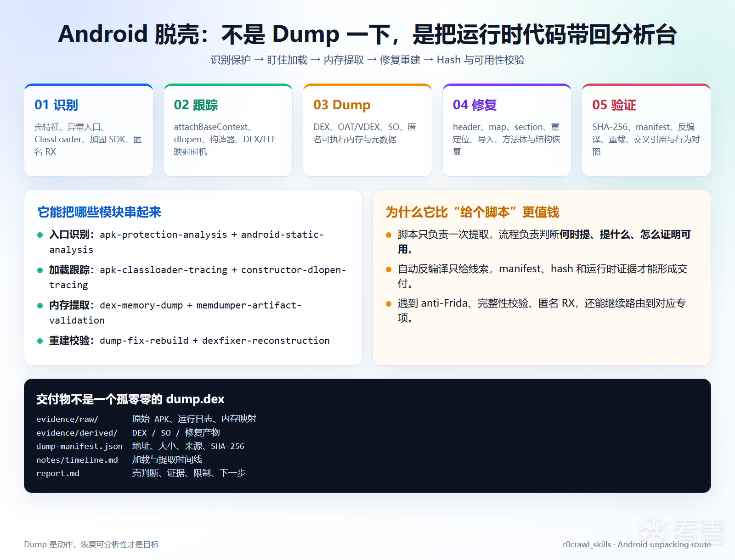Select the description starting with "header、map、section"
Viewport: 735px width, 560px height.
[x=507, y=139]
